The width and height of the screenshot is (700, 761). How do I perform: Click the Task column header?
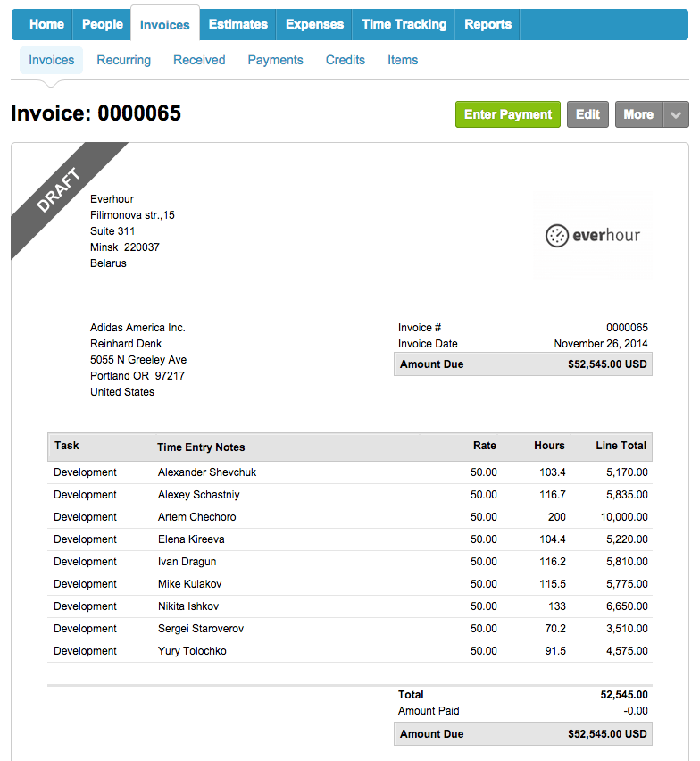coord(66,446)
